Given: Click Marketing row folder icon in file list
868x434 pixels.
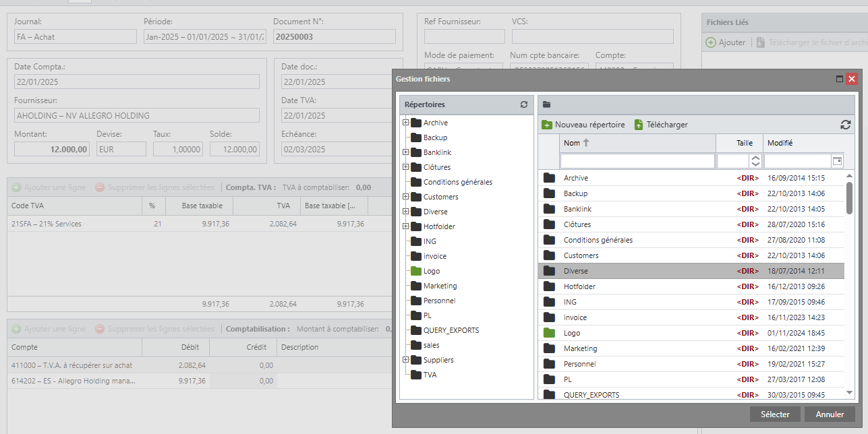Looking at the screenshot, I should 549,348.
